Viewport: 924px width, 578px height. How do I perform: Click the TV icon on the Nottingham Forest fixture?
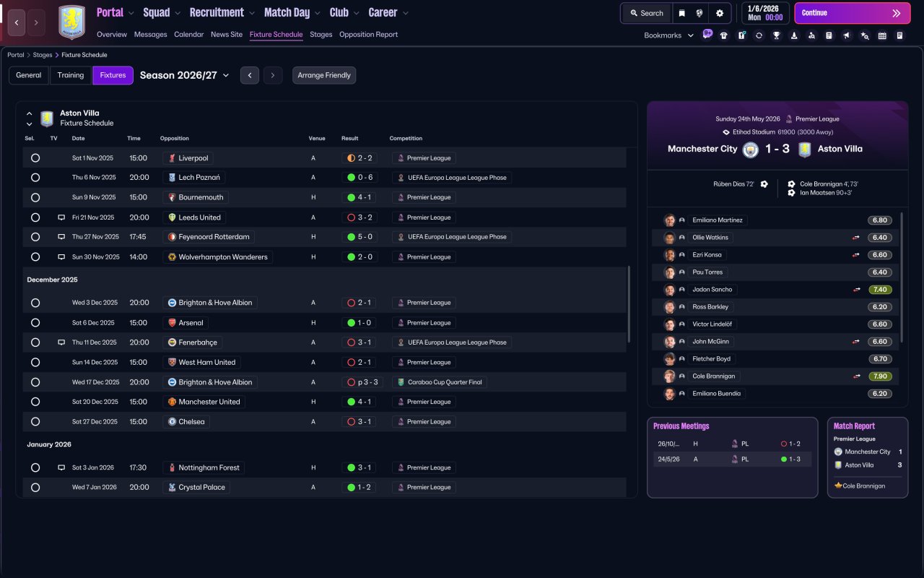(61, 467)
